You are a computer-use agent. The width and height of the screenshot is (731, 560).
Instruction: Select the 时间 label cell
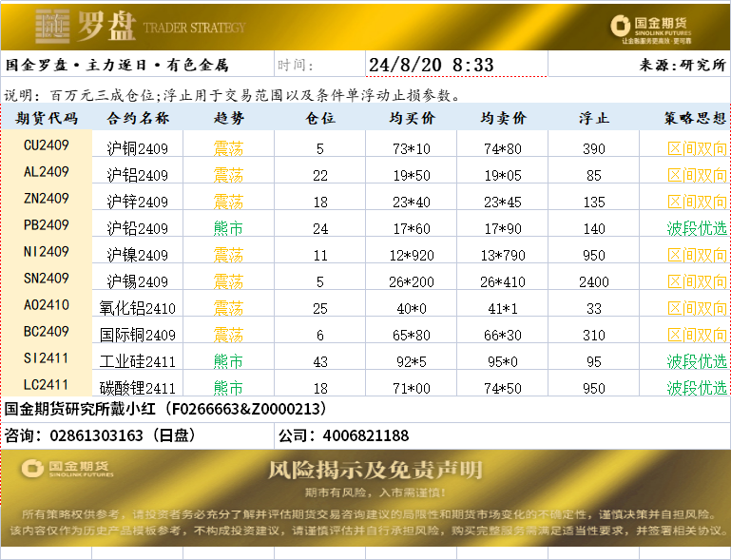pos(319,64)
